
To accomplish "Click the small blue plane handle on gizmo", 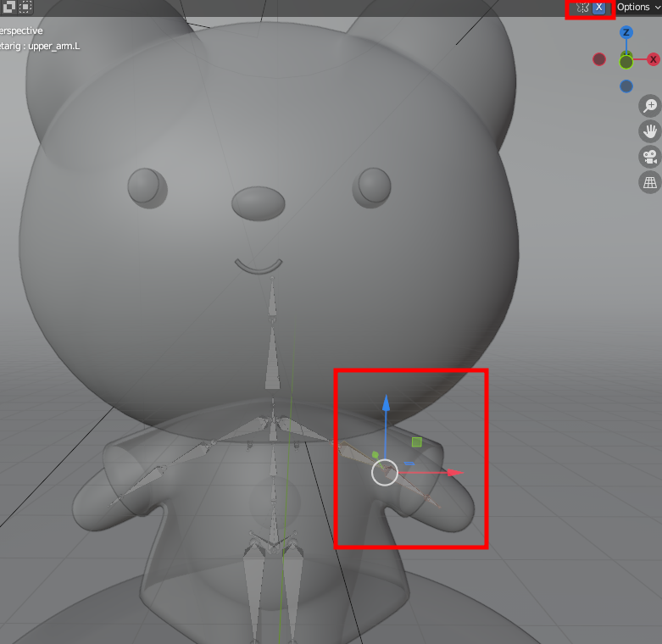I will (409, 464).
